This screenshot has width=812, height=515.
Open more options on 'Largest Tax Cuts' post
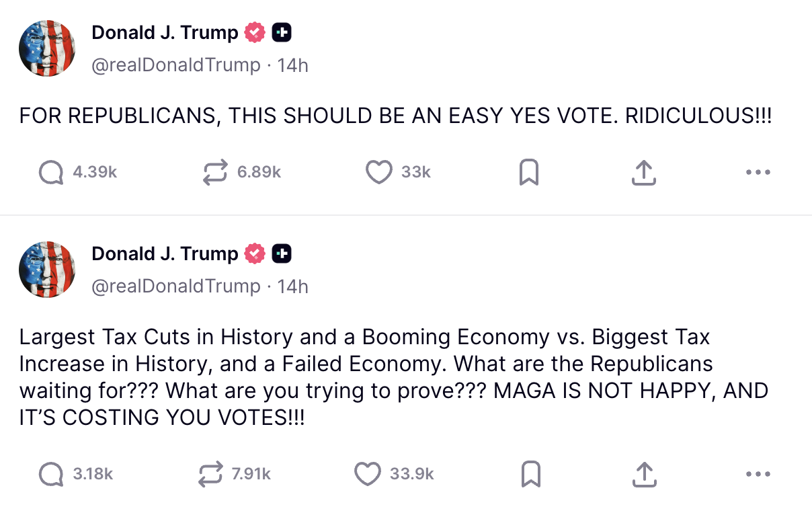point(758,474)
